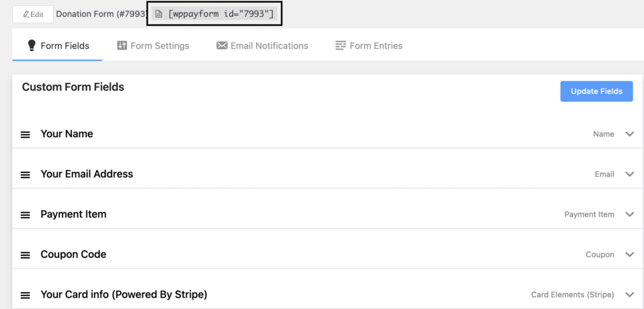Click the envelope icon on Email Notifications tab
Screen dimensions: 644x309
[x=222, y=45]
